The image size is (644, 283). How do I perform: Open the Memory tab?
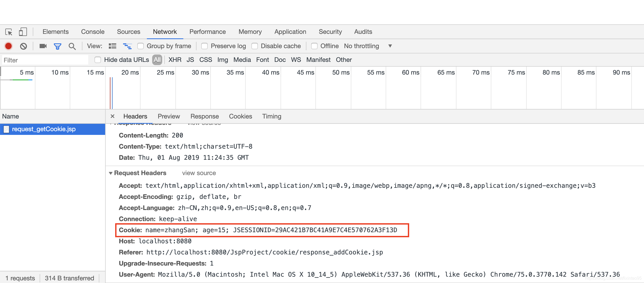pos(250,32)
